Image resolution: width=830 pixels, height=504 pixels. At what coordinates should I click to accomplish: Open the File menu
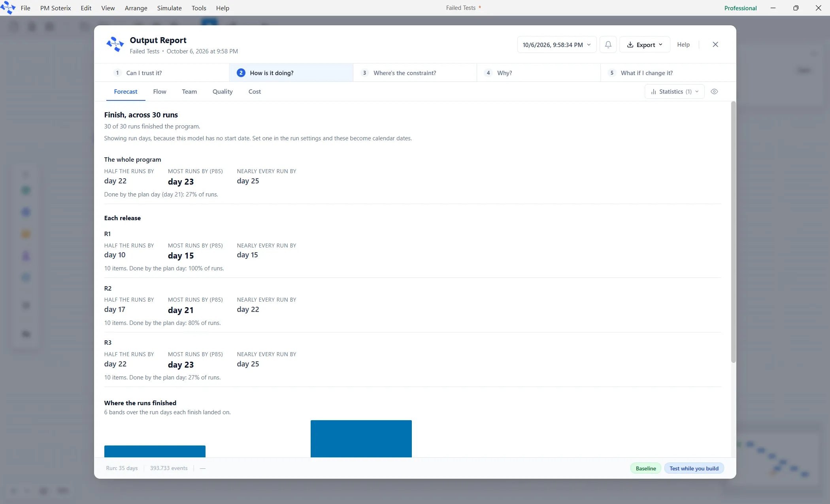[x=26, y=8]
